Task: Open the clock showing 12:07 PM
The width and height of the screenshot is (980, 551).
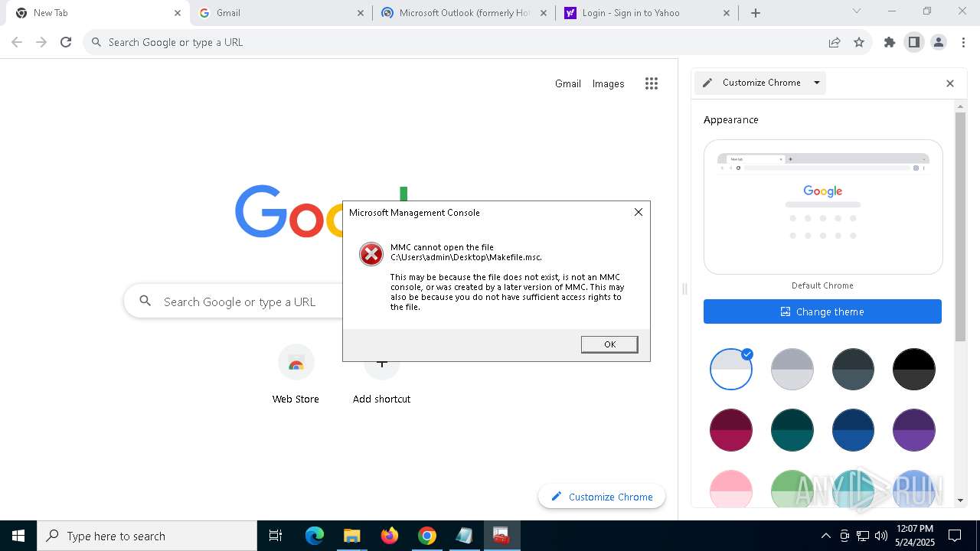Action: (x=914, y=536)
